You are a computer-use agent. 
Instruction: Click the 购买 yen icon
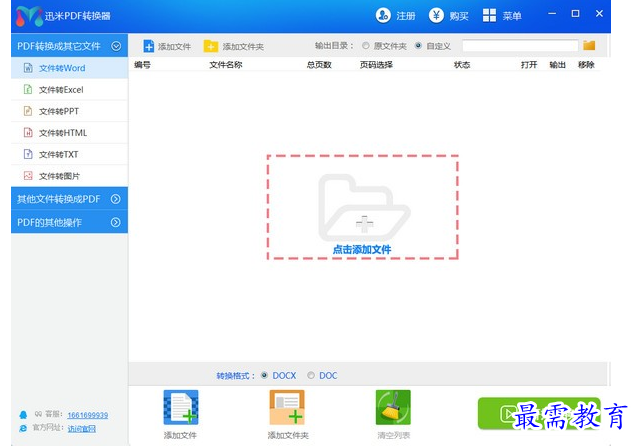[x=436, y=15]
